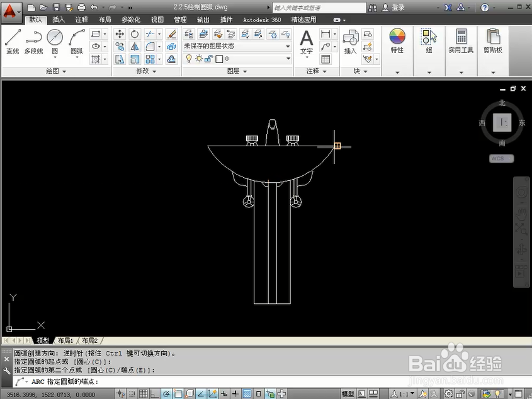Switch to the 布局1 layout tab
The width and height of the screenshot is (532, 399).
65,340
